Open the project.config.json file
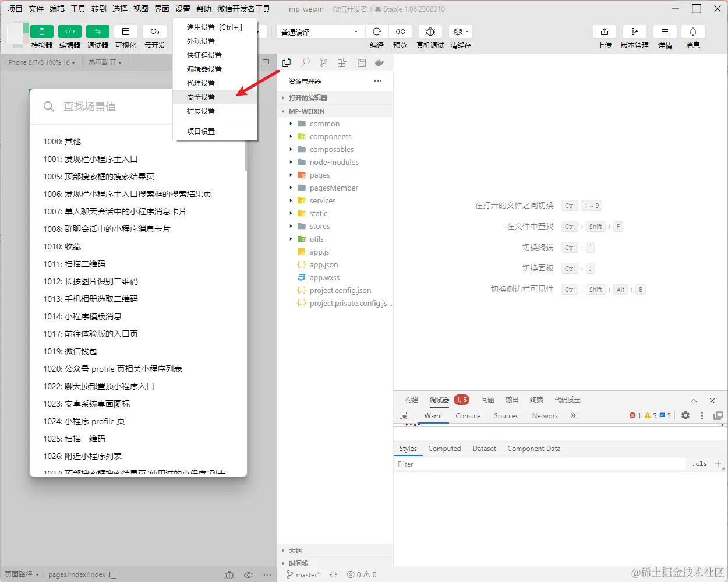Image resolution: width=728 pixels, height=582 pixels. pyautogui.click(x=340, y=291)
